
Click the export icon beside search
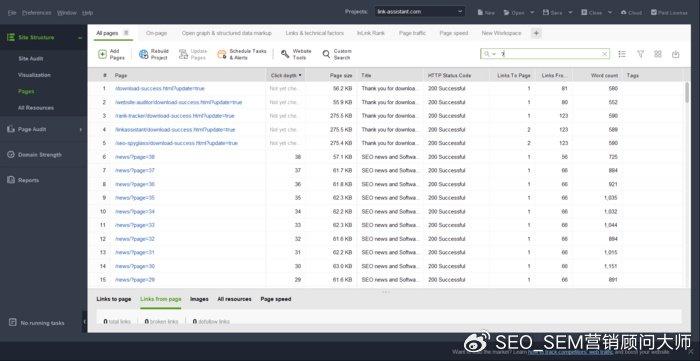(675, 54)
